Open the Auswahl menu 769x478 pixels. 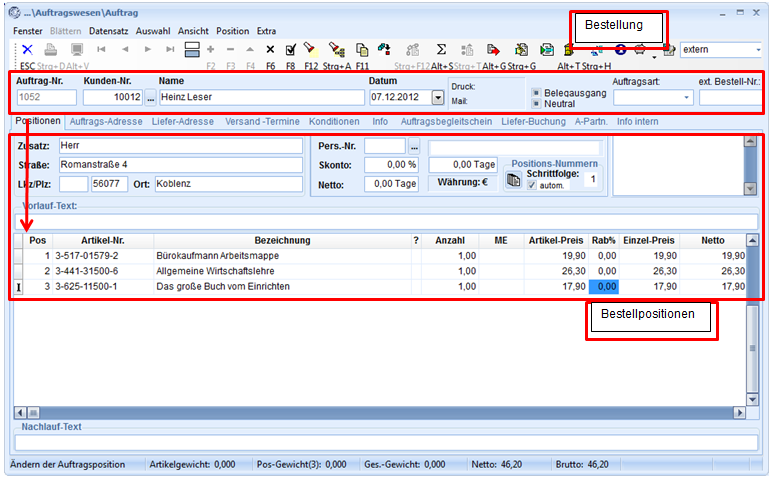tap(153, 31)
